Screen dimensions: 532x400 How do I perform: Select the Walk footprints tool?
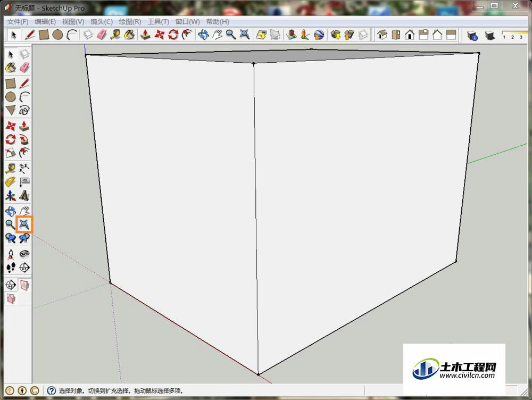pyautogui.click(x=11, y=268)
